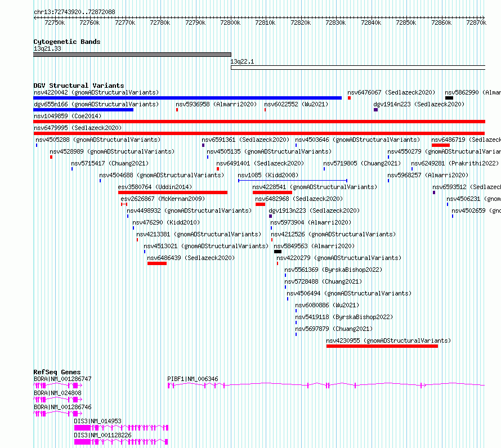Click the chr13:72743920..72872088 coordinate text
The width and height of the screenshot is (501, 448).
74,12
